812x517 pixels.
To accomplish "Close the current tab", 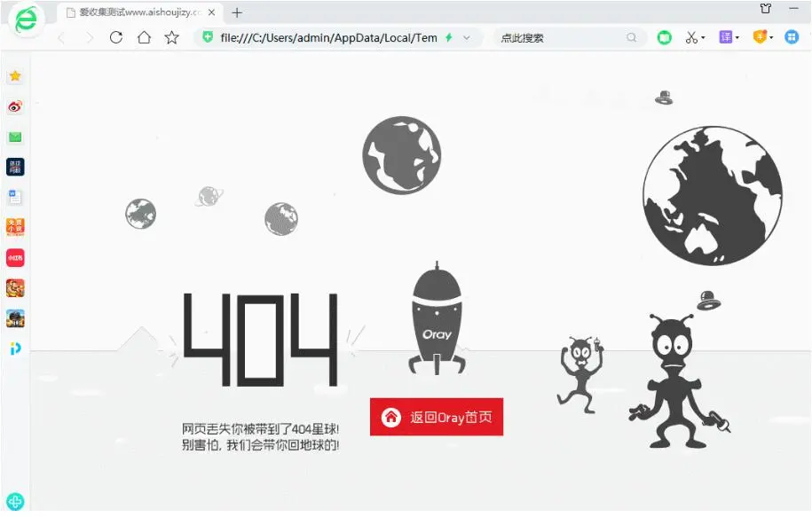I will (212, 12).
